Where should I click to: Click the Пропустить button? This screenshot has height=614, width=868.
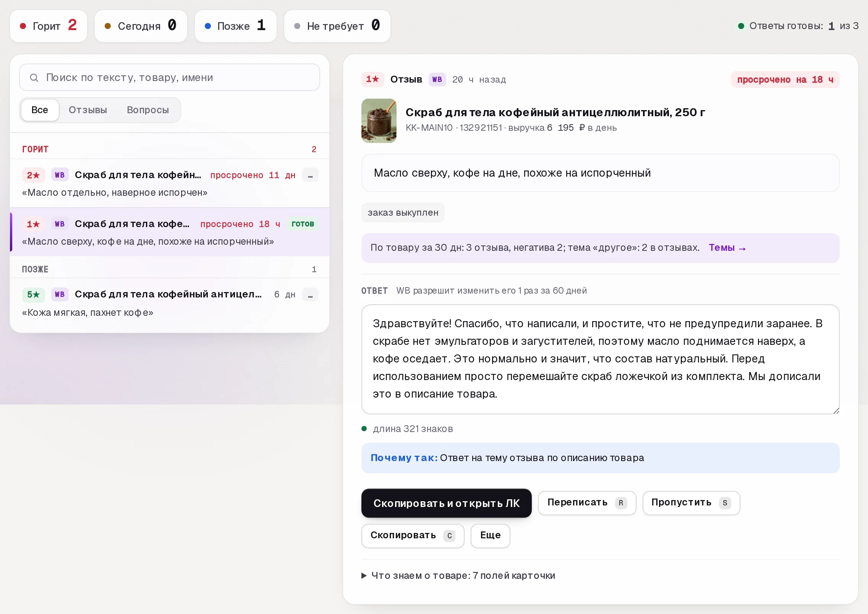point(691,503)
